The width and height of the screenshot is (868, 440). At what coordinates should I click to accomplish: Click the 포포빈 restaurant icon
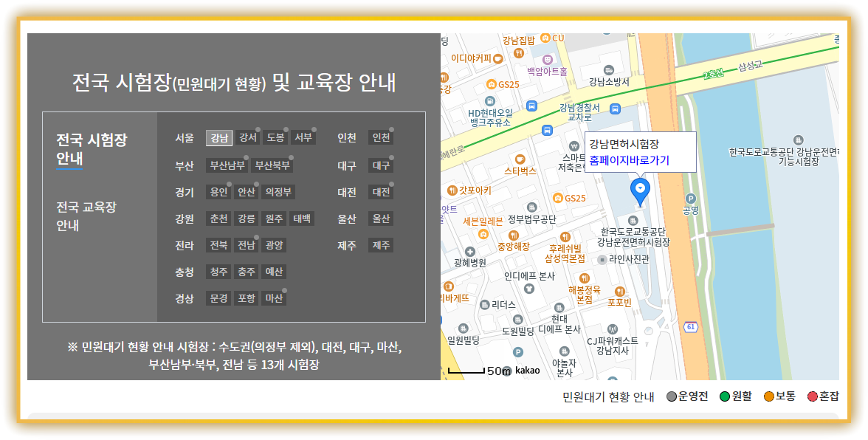click(x=620, y=292)
